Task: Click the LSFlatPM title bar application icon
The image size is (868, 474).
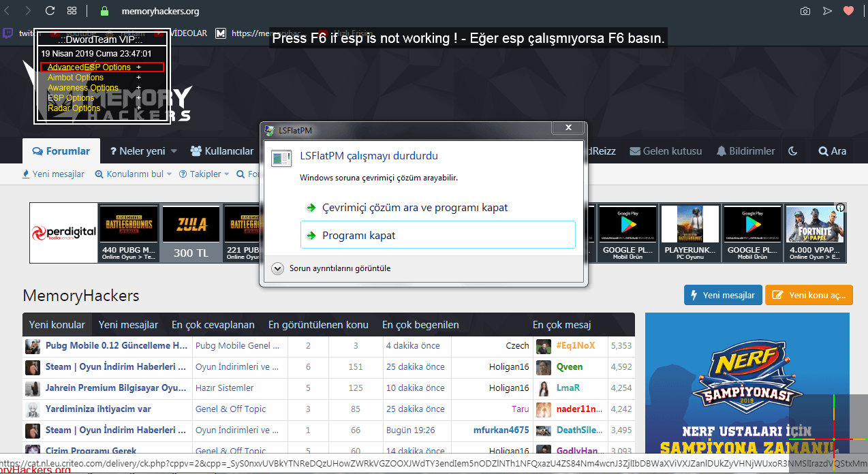Action: pyautogui.click(x=270, y=129)
